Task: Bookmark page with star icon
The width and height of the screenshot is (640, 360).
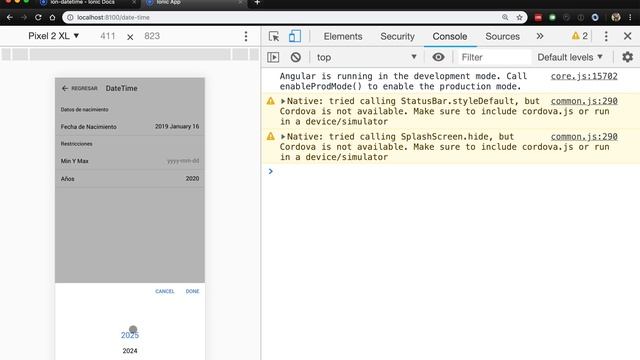Action: click(519, 17)
